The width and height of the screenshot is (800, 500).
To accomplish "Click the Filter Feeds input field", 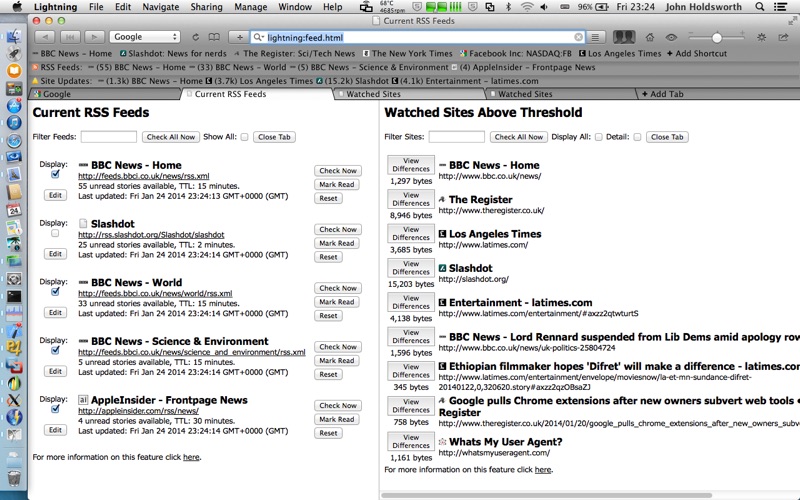I will click(109, 137).
